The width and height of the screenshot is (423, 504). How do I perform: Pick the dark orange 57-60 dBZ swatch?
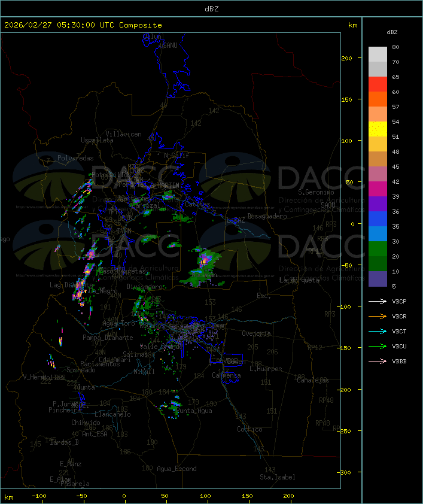(378, 99)
